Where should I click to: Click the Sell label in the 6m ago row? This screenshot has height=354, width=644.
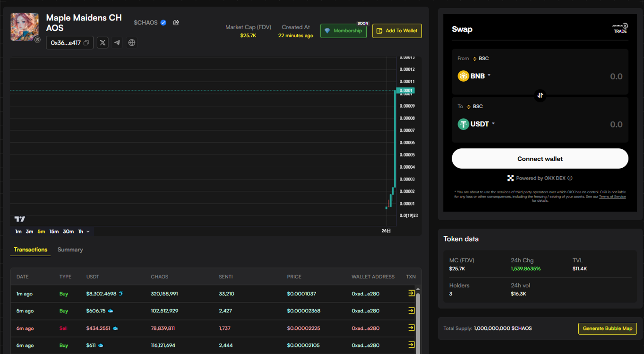(63, 328)
